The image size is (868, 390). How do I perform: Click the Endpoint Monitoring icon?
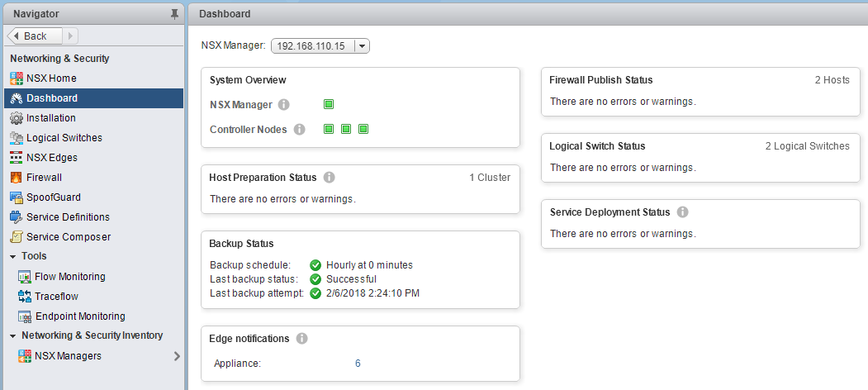[x=24, y=316]
